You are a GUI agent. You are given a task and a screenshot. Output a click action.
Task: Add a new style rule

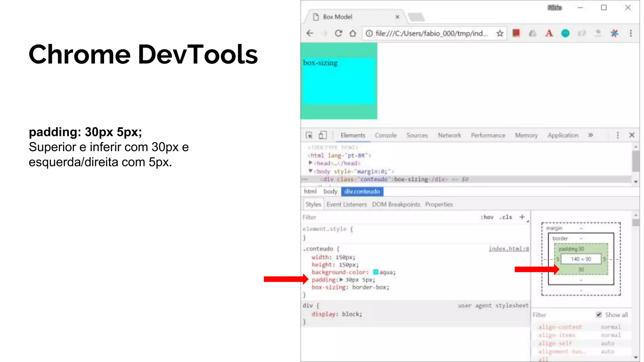point(522,217)
